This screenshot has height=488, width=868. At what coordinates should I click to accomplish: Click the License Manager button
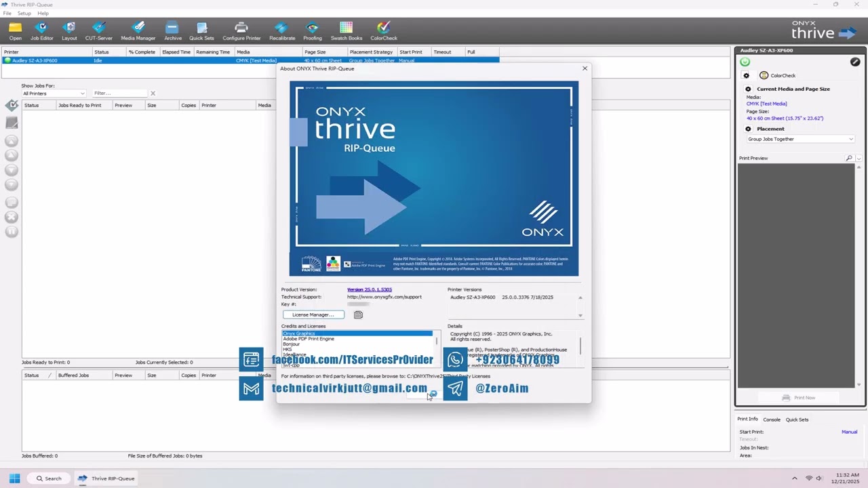[x=313, y=314]
